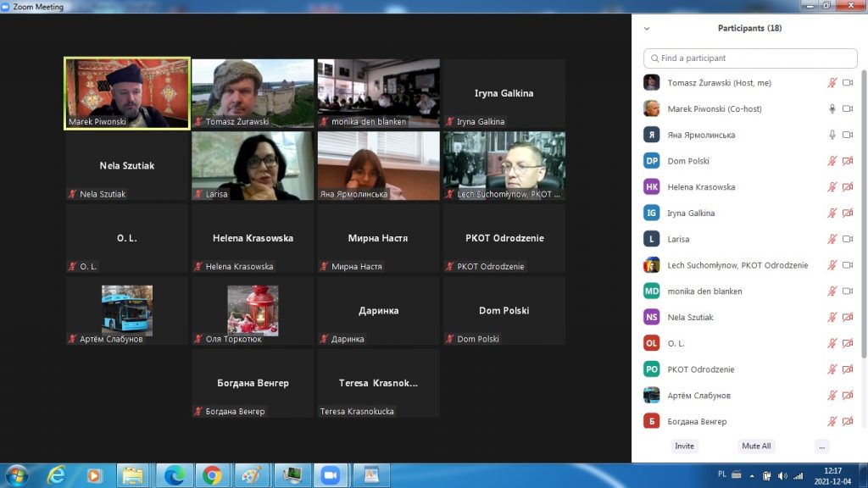Image resolution: width=868 pixels, height=488 pixels.
Task: Click camera icon for monika den blanken
Action: 848,291
